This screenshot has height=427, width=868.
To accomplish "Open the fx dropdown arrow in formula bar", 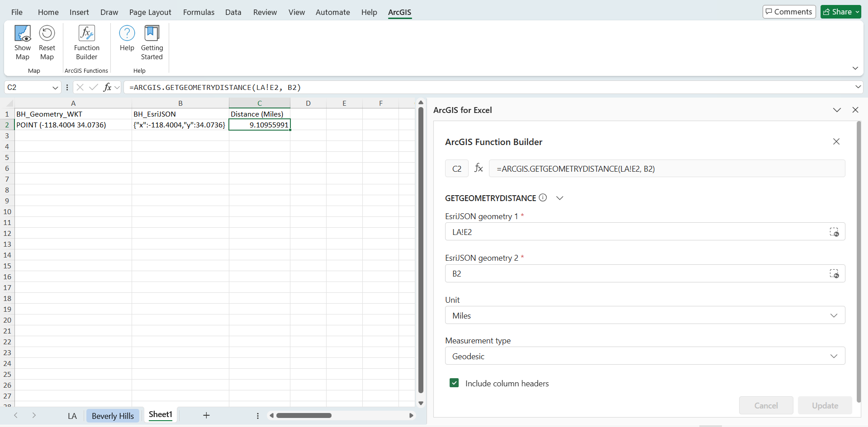I will coord(117,87).
